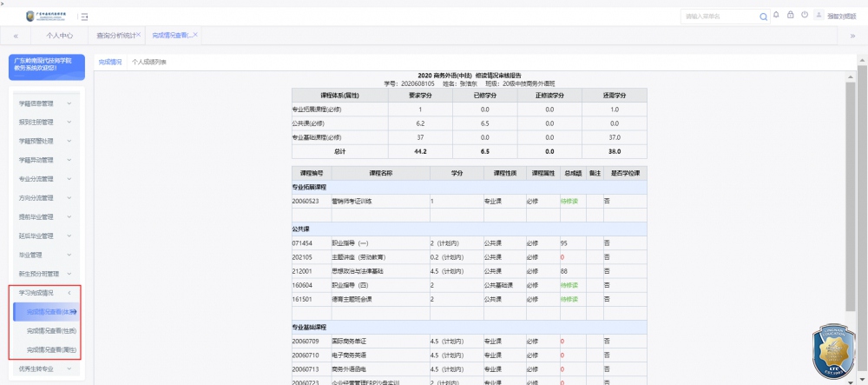Click the 是否学位课 column header
This screenshot has height=385, width=868.
click(625, 173)
